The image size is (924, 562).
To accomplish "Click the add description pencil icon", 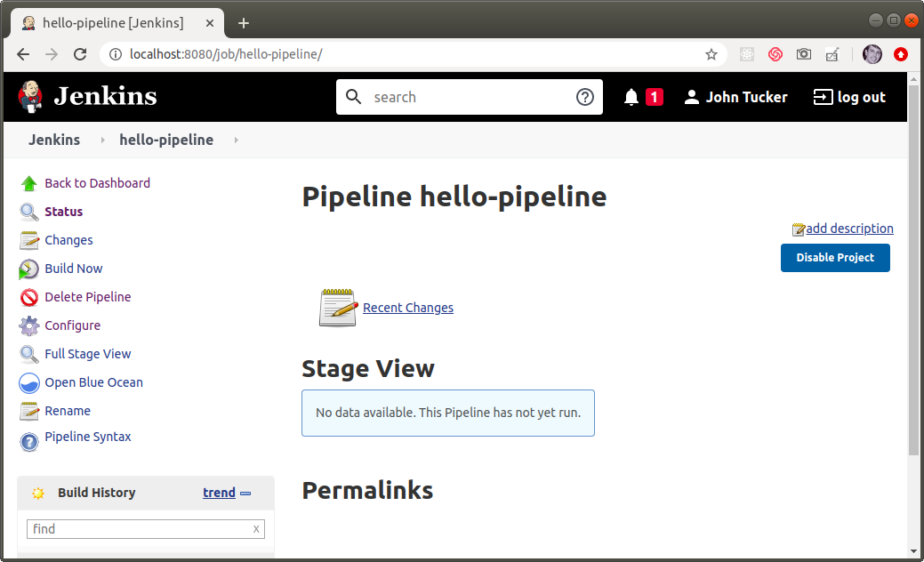I will click(799, 228).
